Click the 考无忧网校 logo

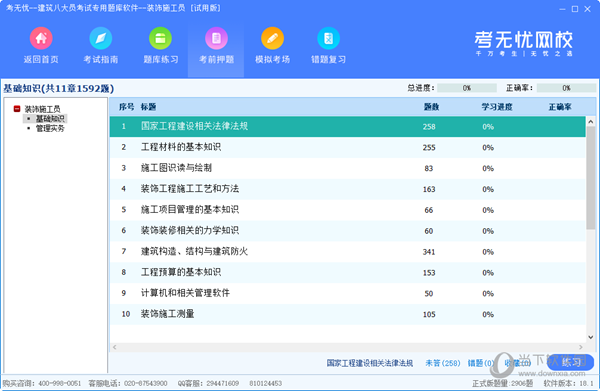[x=524, y=43]
